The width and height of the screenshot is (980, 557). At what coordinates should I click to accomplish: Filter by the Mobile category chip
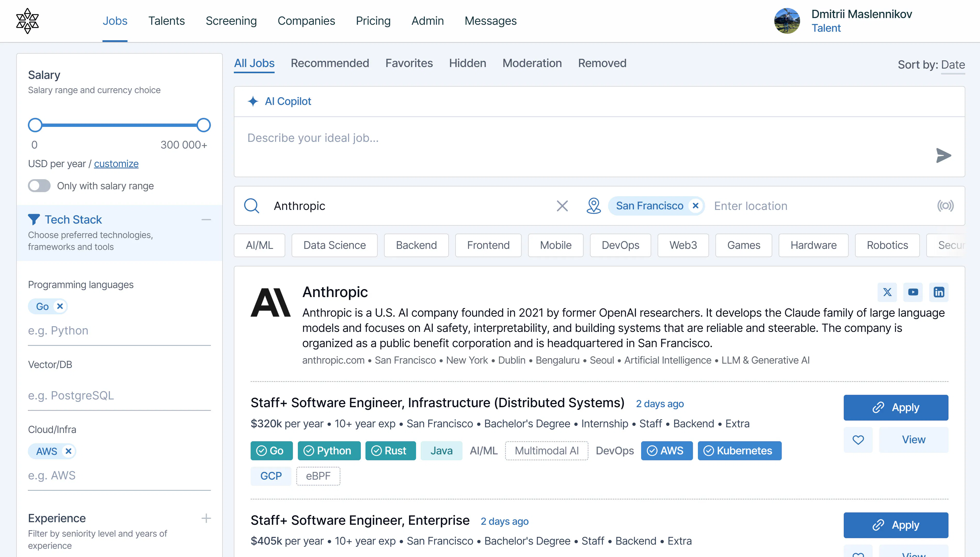tap(555, 245)
